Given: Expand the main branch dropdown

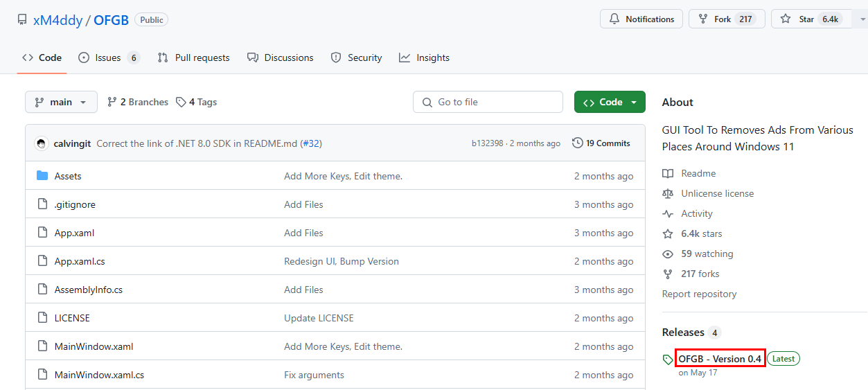Looking at the screenshot, I should pos(61,102).
